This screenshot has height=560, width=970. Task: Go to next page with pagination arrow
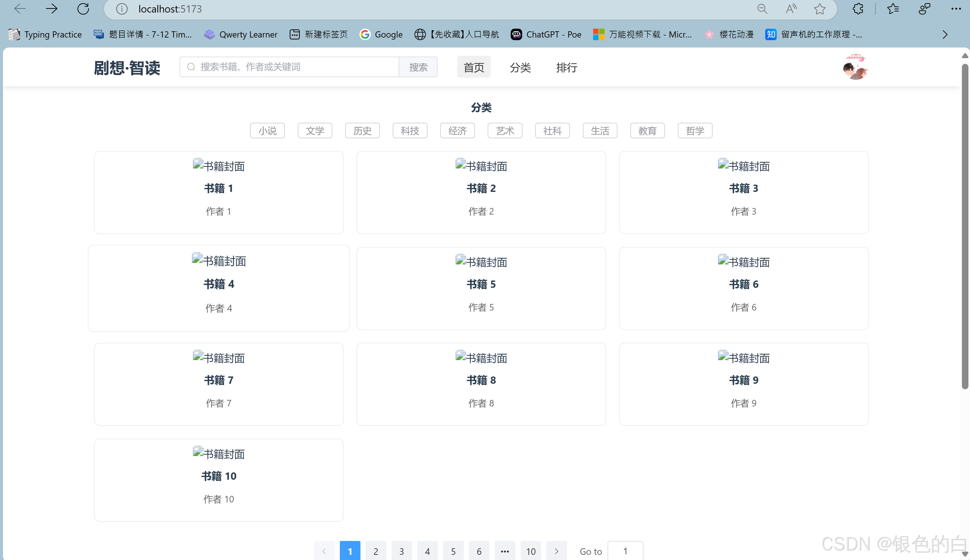tap(556, 551)
